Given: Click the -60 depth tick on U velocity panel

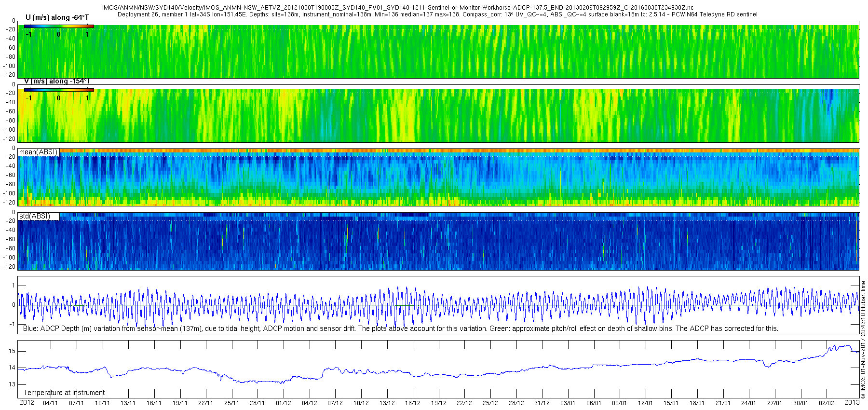Looking at the screenshot, I should [x=10, y=48].
